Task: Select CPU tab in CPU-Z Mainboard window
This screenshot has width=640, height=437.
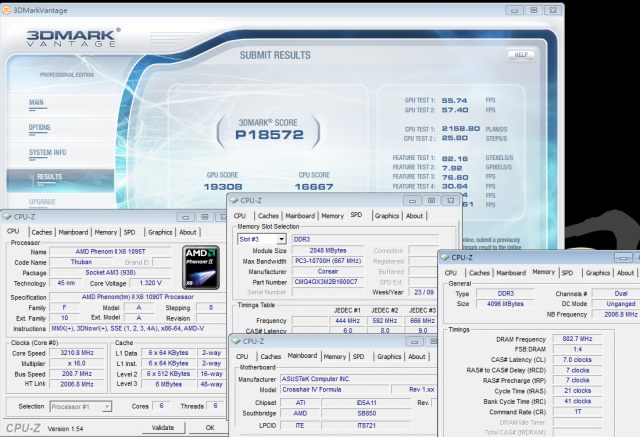Action: click(x=242, y=357)
